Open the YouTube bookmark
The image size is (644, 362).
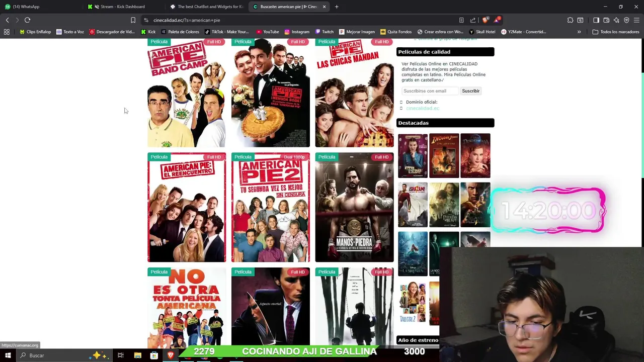point(268,32)
